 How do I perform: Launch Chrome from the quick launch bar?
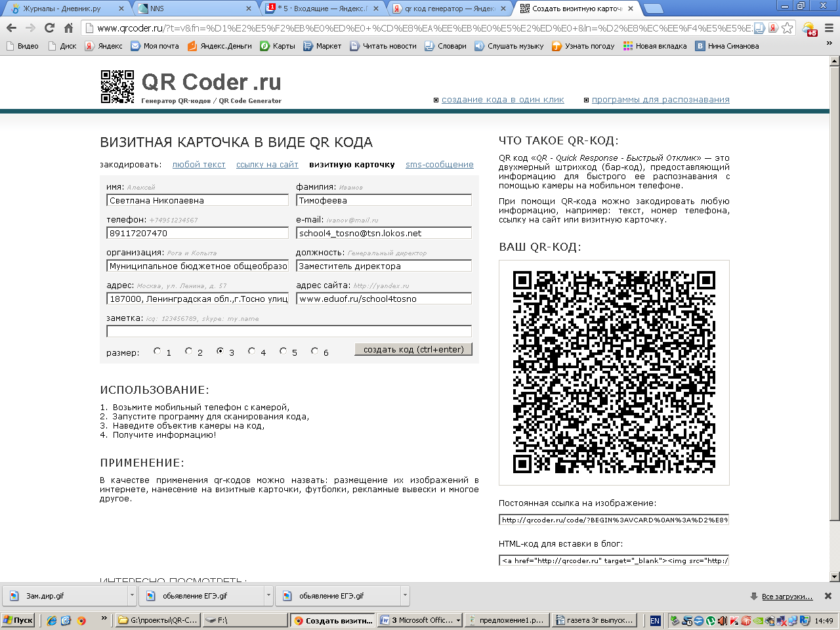81,620
